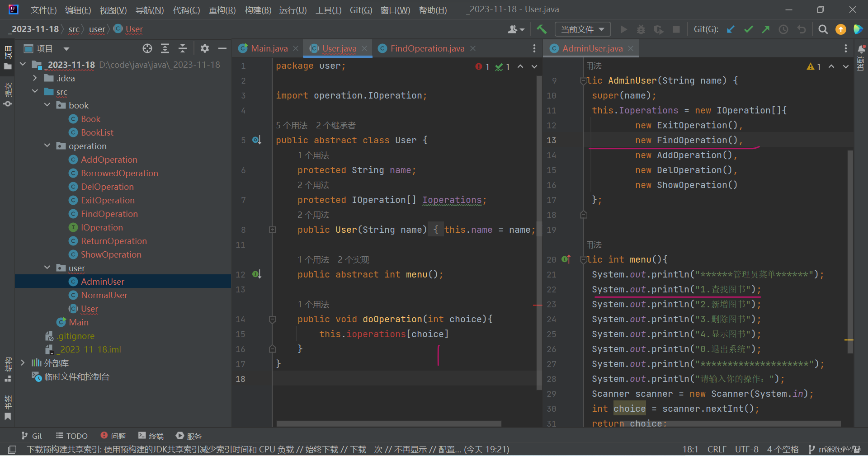Open the 重构(R) menu

(222, 10)
